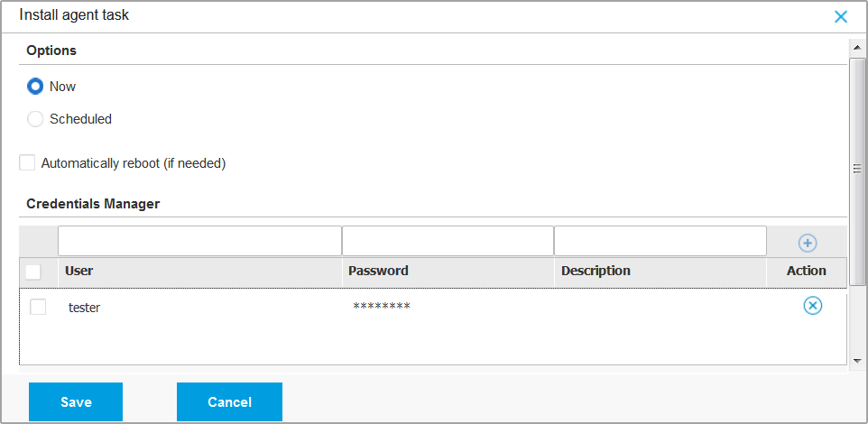Close the Install agent task dialog
The width and height of the screenshot is (868, 424).
click(x=841, y=16)
